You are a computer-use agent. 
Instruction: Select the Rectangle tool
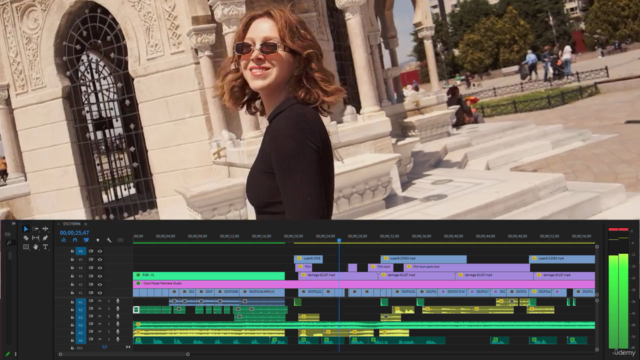click(x=26, y=247)
